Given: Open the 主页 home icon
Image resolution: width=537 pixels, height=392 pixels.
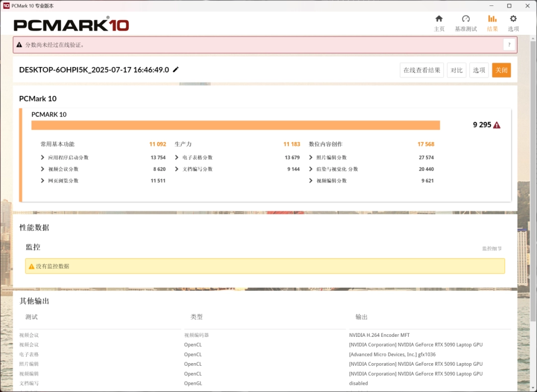Looking at the screenshot, I should (x=439, y=19).
